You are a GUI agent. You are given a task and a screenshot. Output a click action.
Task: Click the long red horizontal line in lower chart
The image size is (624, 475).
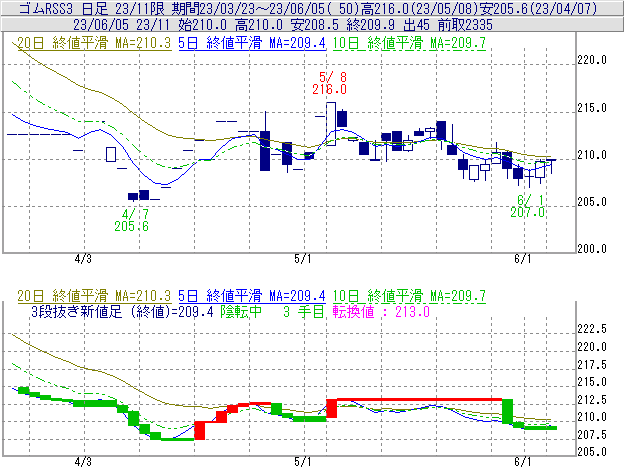point(419,399)
